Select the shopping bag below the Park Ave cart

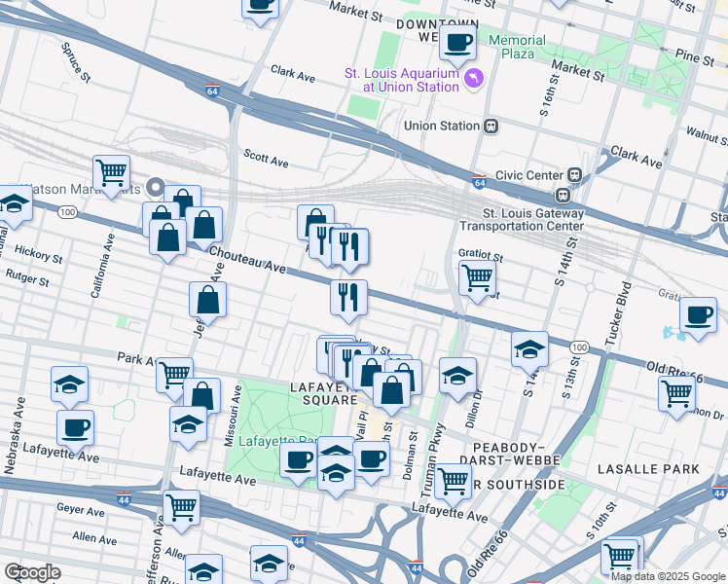point(202,395)
